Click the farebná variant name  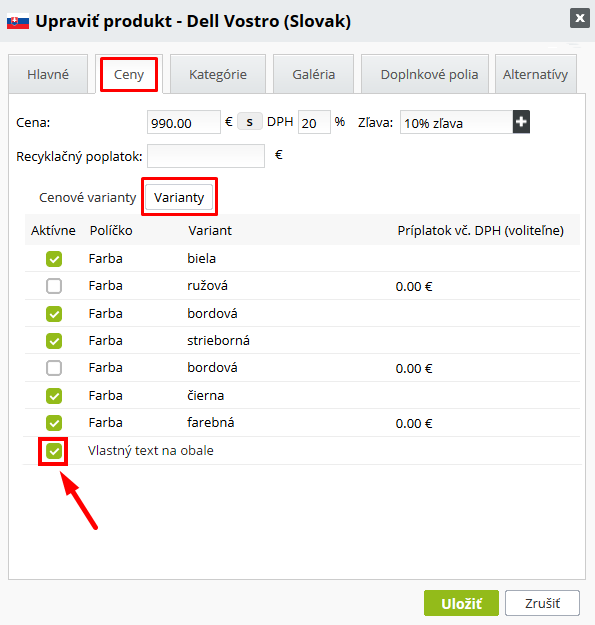click(211, 423)
